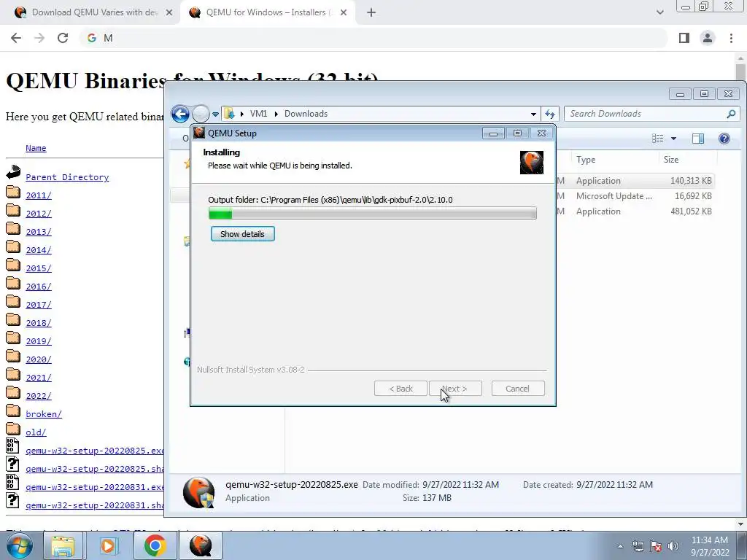Switch to QEMU for Windows Installers tab
The image size is (747, 560).
(x=267, y=12)
